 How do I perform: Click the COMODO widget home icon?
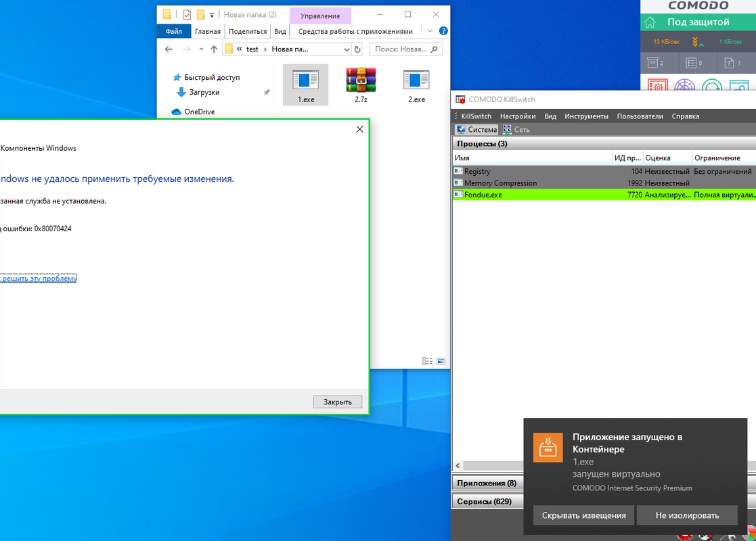tap(650, 22)
